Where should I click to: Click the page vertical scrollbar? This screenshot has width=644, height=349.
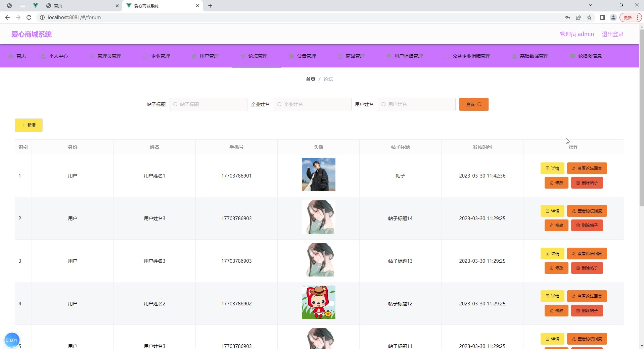(641, 117)
